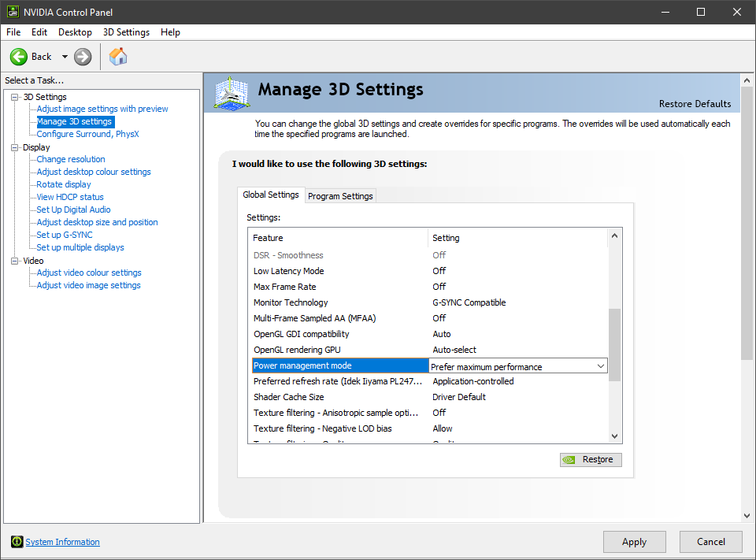Click the Apply button
This screenshot has height=560, width=756.
[635, 542]
